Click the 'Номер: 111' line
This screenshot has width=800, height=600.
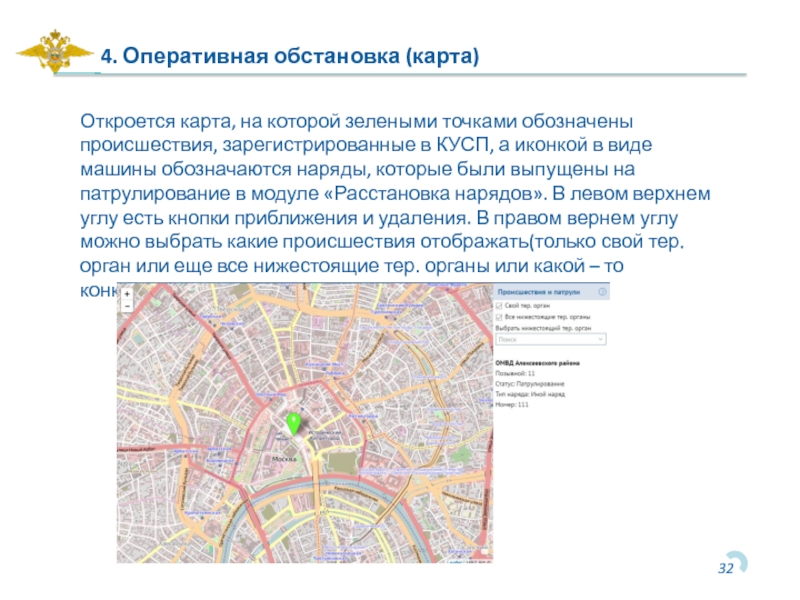[512, 405]
